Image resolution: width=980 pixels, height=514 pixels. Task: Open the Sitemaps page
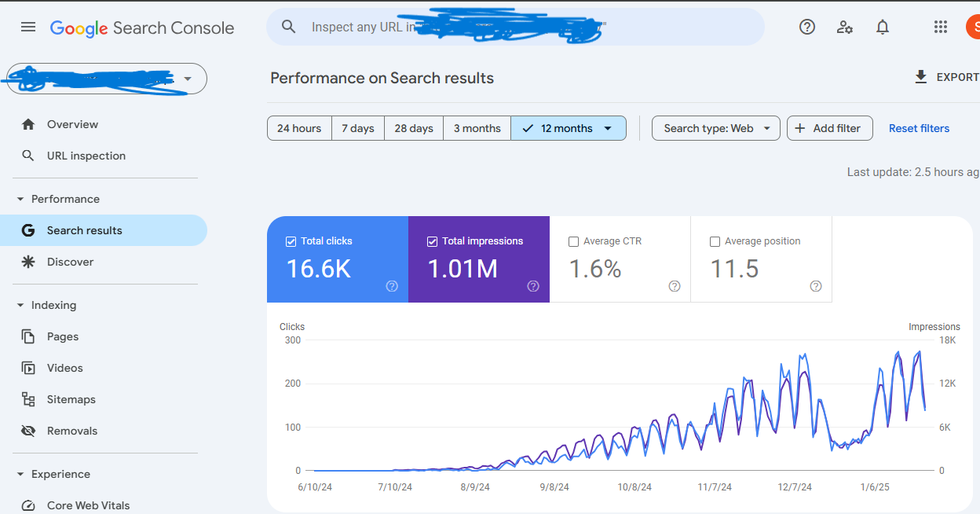coord(104,399)
